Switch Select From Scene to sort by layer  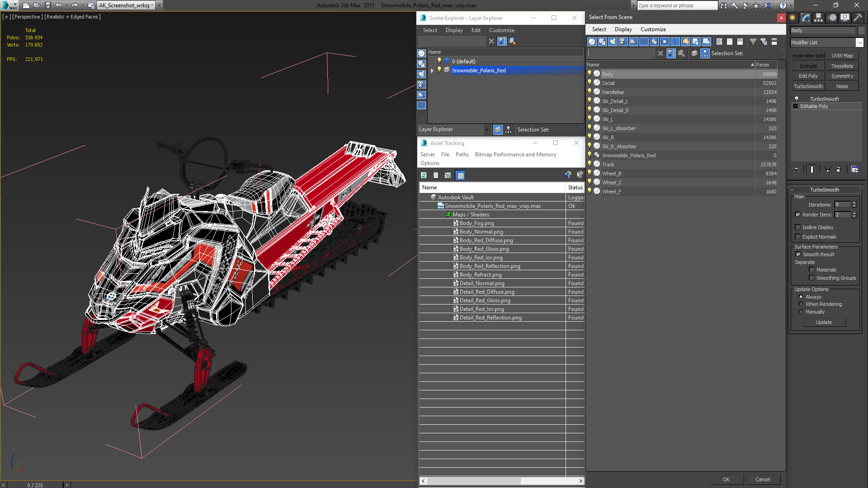(694, 53)
